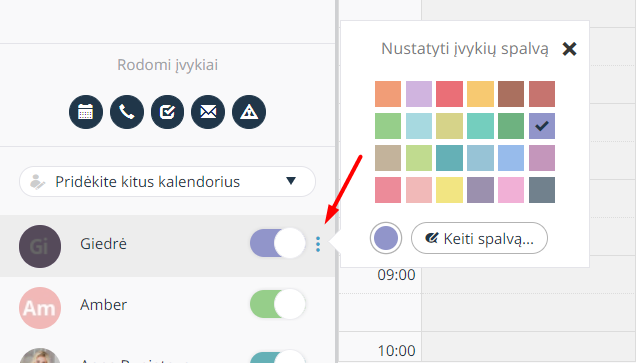
Task: Click the 09:00 time label
Action: coord(396,275)
